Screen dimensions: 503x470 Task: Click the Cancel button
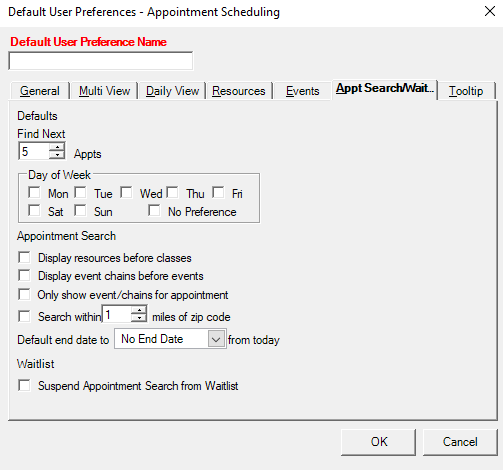[460, 442]
